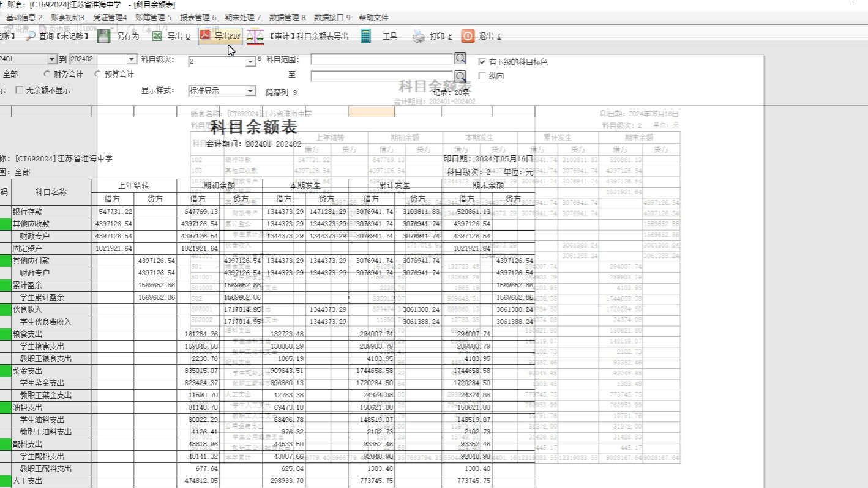Click the 累计发生 column header
Screen dimensions: 868x488
pyautogui.click(x=394, y=185)
